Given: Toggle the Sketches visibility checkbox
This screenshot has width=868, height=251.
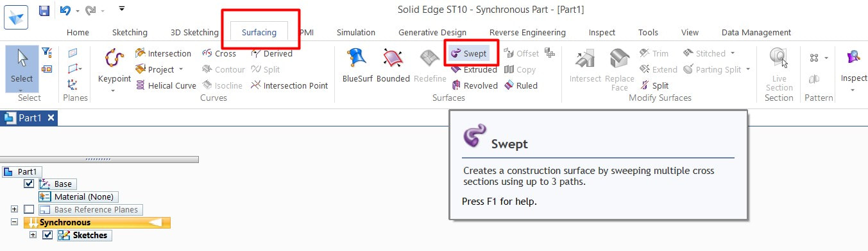Looking at the screenshot, I should pos(47,235).
